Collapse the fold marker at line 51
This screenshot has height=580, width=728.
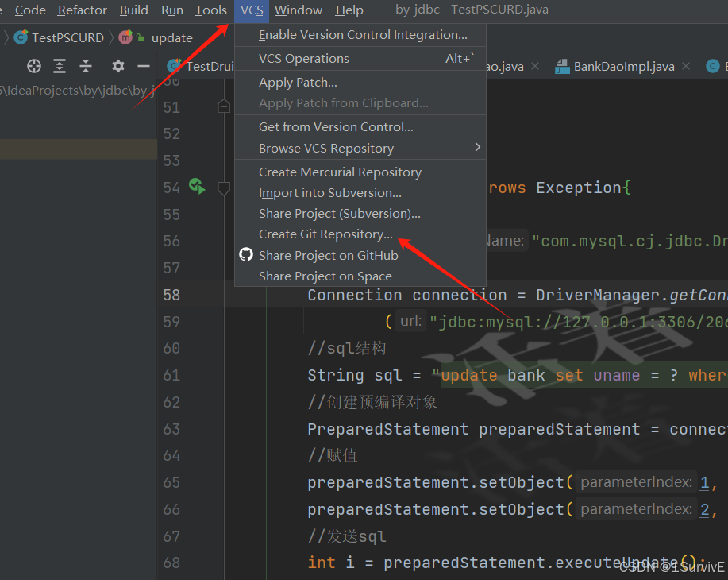tap(224, 107)
